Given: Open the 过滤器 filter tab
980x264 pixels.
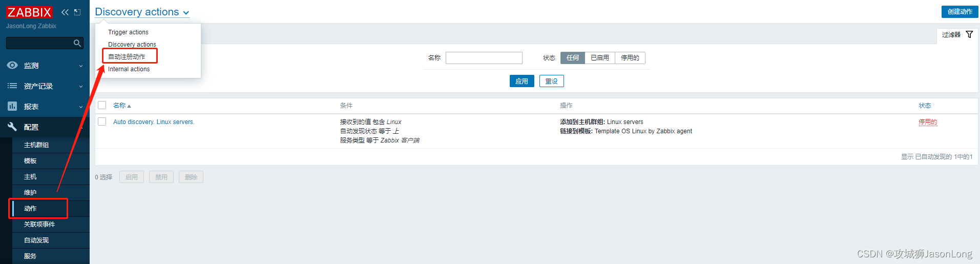Looking at the screenshot, I should [x=957, y=35].
